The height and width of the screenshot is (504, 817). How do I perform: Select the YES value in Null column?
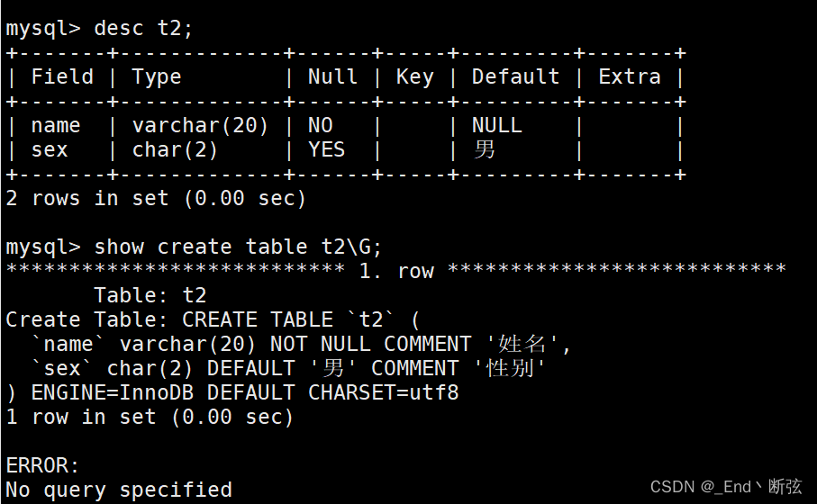pyautogui.click(x=327, y=149)
